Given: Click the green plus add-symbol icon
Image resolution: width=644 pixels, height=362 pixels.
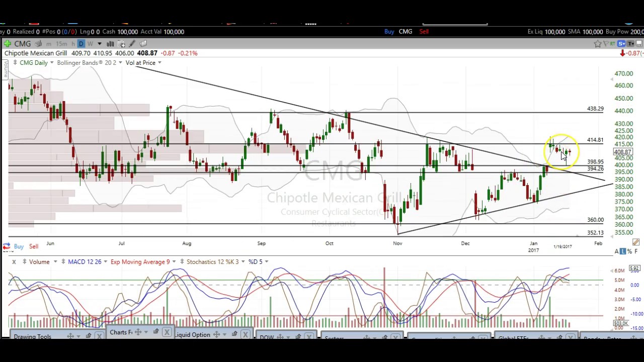Looking at the screenshot, I should [x=7, y=44].
